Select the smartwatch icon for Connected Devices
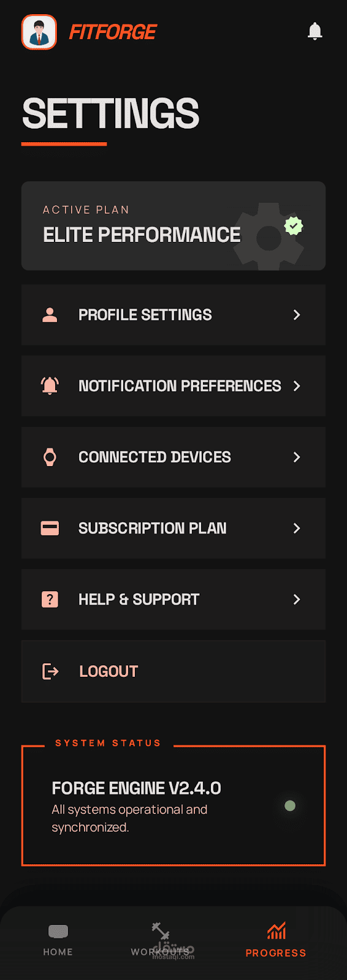Viewport: 347px width, 980px height. pos(50,457)
